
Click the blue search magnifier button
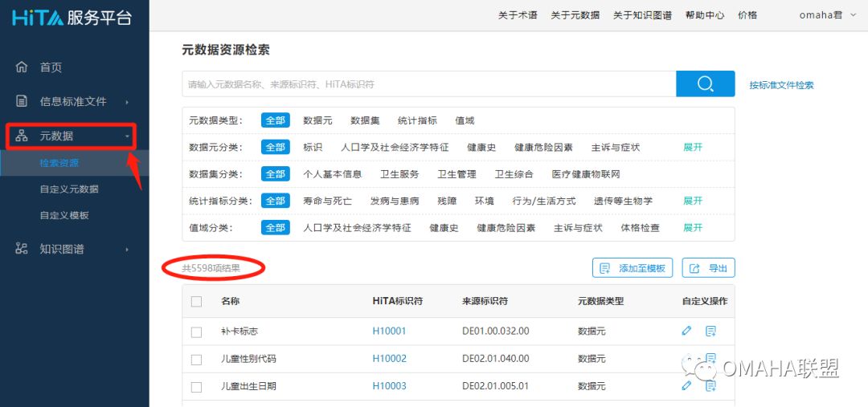(x=705, y=84)
